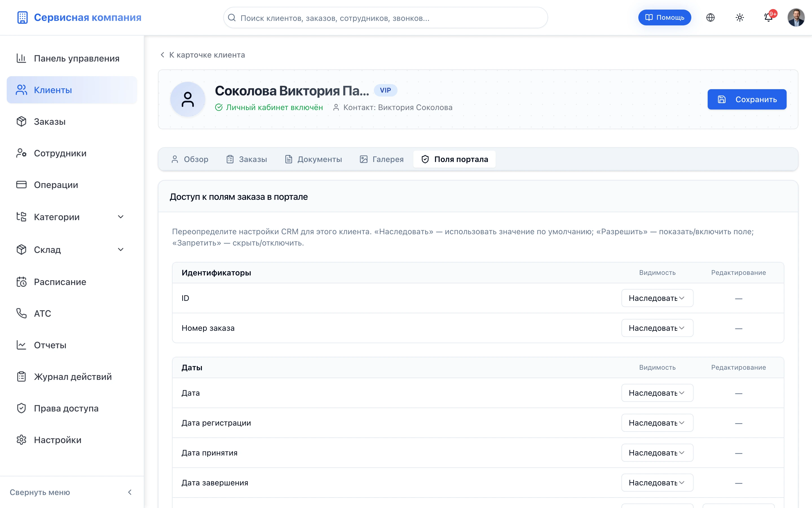812x508 pixels.
Task: Expand the Склад submenu chevron
Action: click(x=121, y=249)
